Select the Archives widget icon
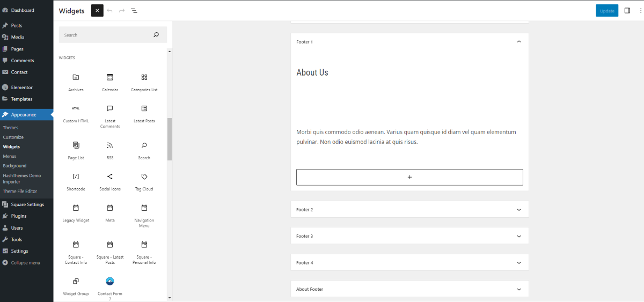The height and width of the screenshot is (302, 644). click(76, 77)
